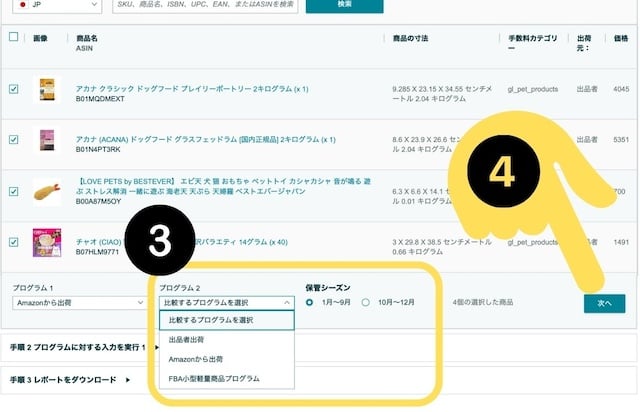Image resolution: width=640 pixels, height=412 pixels.
Task: Expand 手順 3 レポートをダウンロード section
Action: tap(70, 380)
